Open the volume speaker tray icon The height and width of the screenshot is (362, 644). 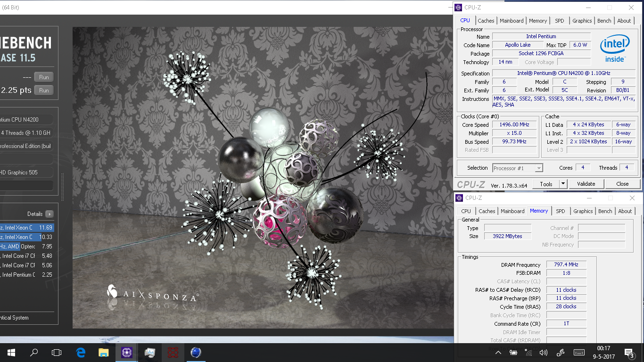[x=543, y=353]
